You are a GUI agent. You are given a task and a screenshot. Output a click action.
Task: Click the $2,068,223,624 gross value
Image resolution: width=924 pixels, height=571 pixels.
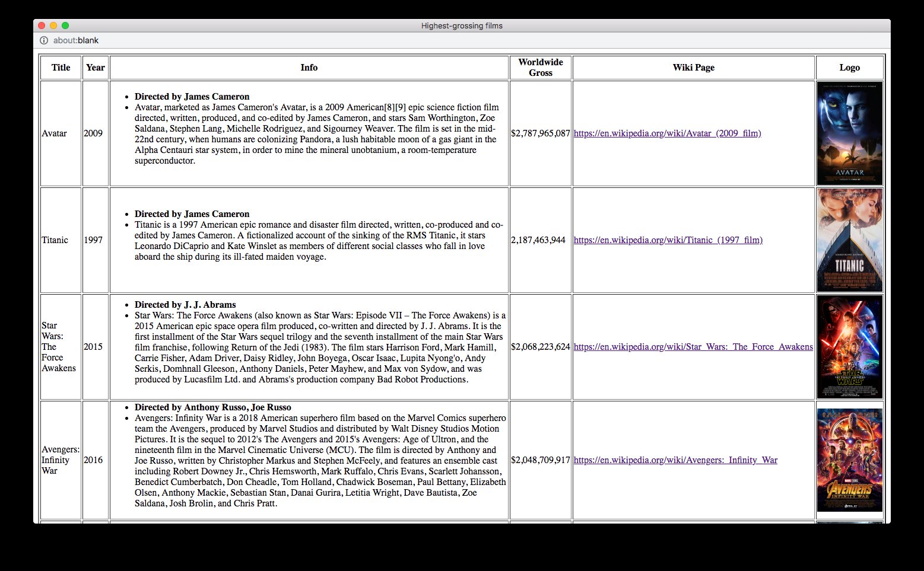click(x=541, y=347)
